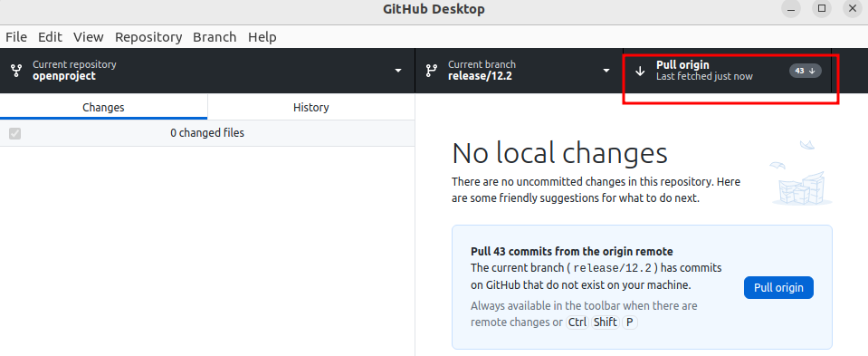This screenshot has height=356, width=868.
Task: Switch to the History tab
Action: [311, 107]
